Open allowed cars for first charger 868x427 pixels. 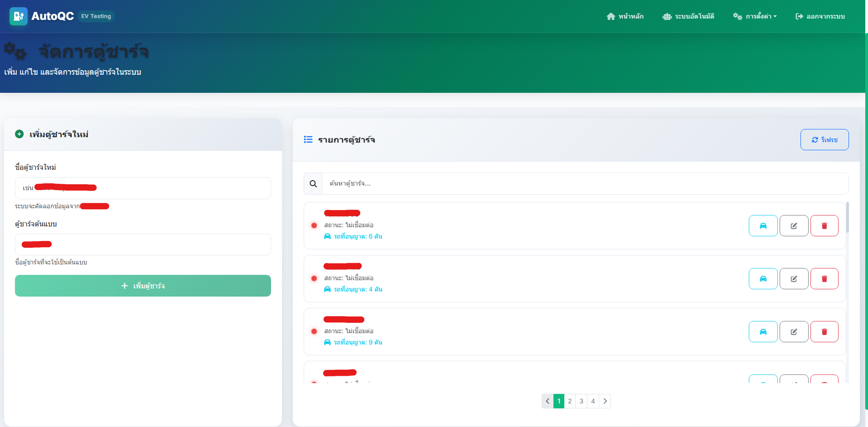click(763, 225)
